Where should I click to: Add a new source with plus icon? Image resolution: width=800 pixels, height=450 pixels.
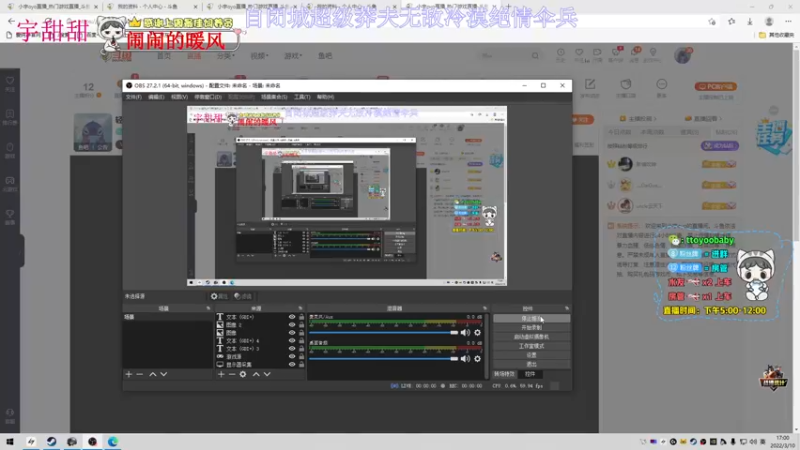pos(221,374)
